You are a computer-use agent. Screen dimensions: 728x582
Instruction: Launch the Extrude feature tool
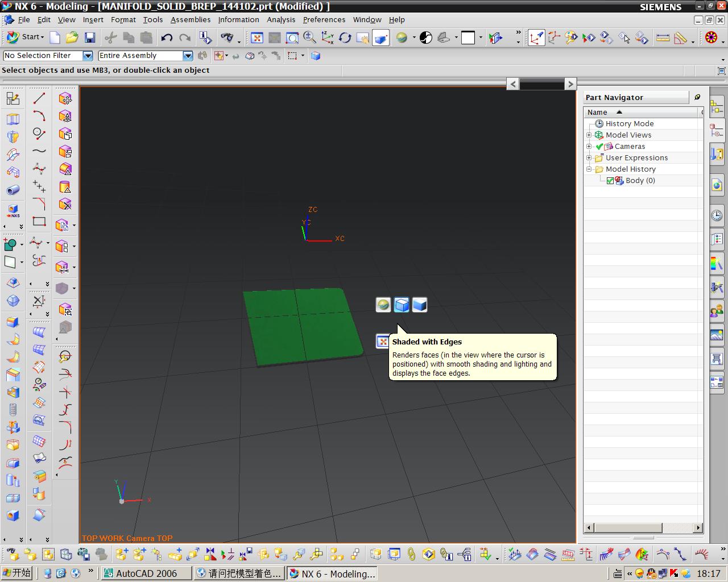[13, 119]
